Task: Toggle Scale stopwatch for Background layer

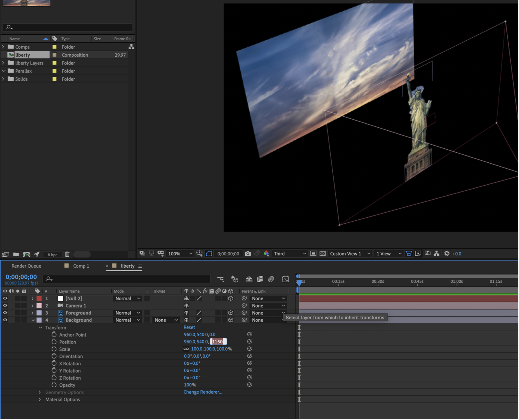Action: [54, 349]
